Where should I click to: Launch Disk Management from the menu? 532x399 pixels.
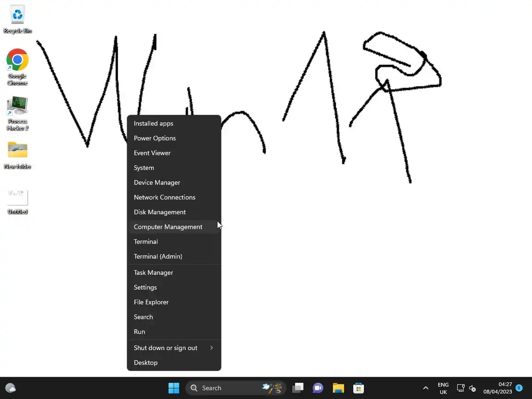174,212
